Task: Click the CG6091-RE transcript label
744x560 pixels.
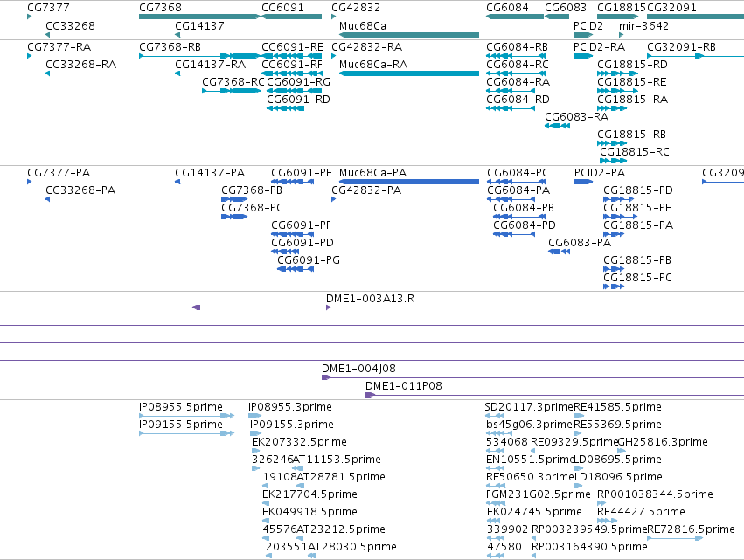Action: point(292,47)
